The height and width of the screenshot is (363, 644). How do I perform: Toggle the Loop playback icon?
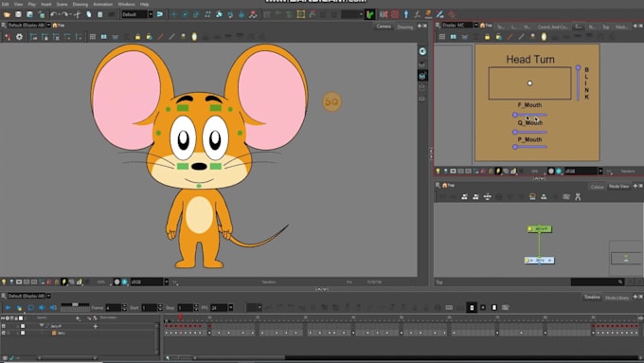(x=30, y=307)
